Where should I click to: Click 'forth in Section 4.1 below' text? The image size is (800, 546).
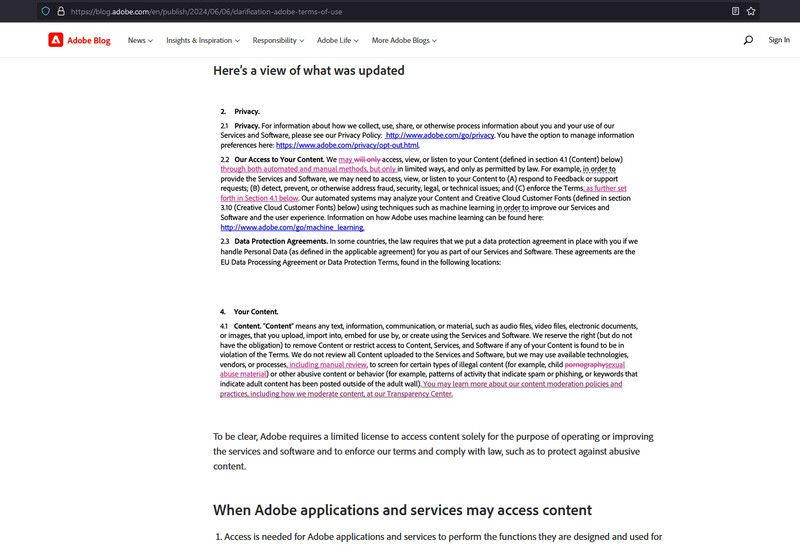pyautogui.click(x=259, y=198)
